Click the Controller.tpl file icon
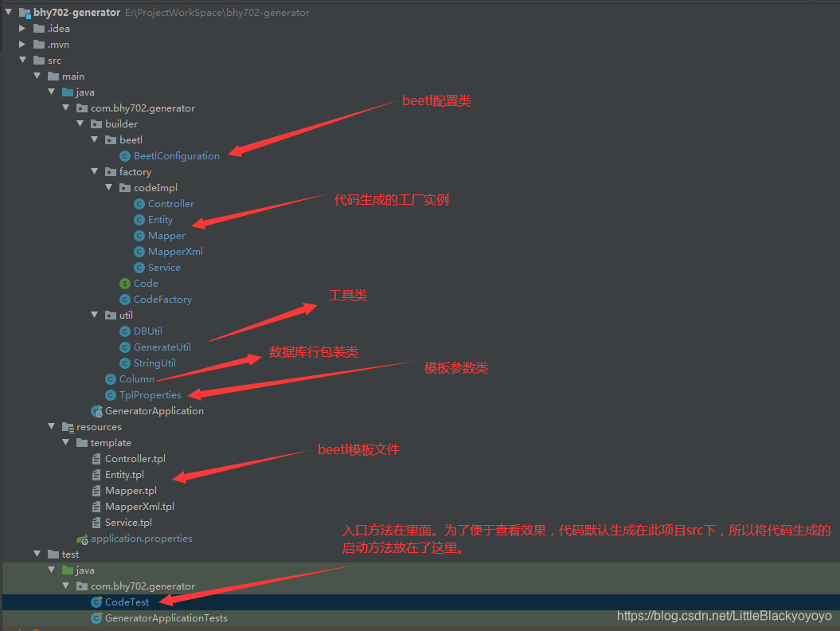 coord(96,459)
